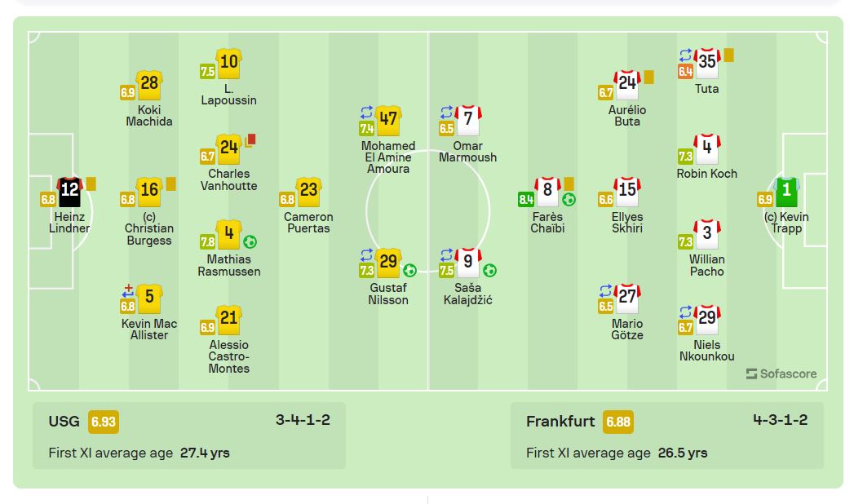Click the USG team rating 6.93 badge
This screenshot has height=504, width=854.
(x=104, y=422)
